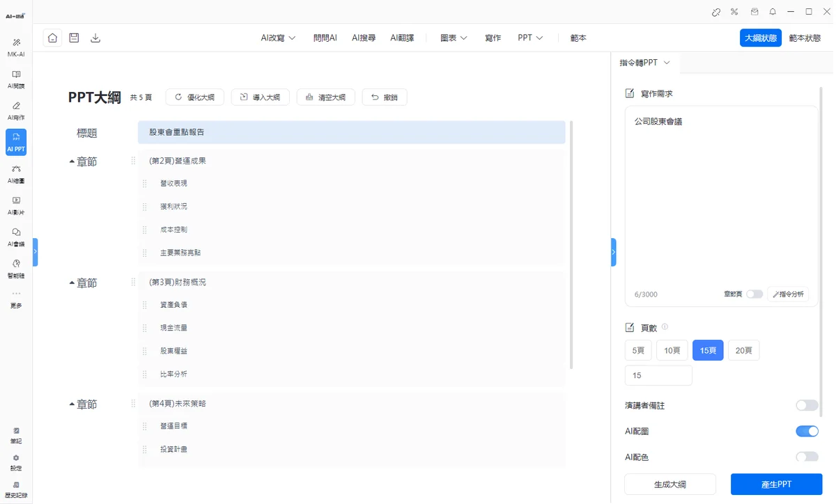Enable 演講者備註 switch
The image size is (836, 504).
pos(807,405)
